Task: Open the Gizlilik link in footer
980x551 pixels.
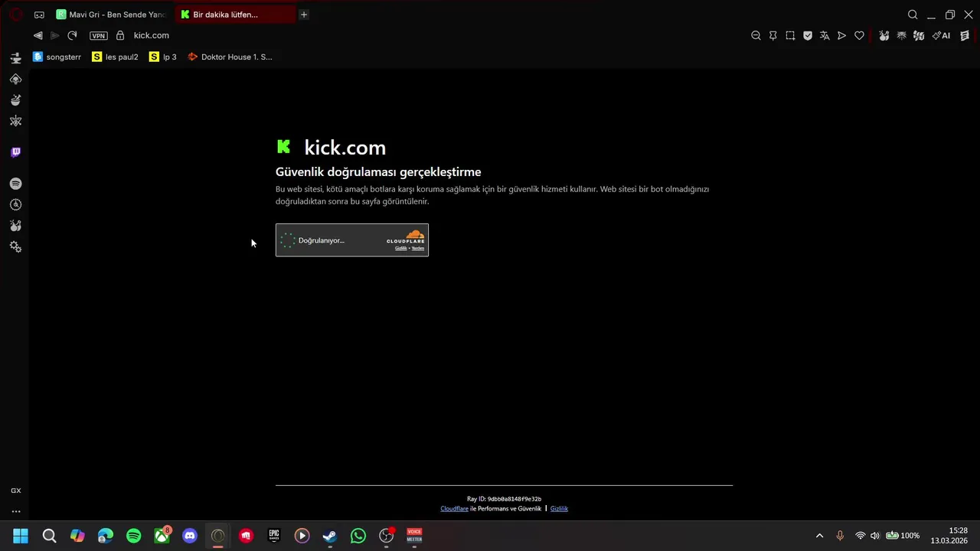Action: click(559, 509)
